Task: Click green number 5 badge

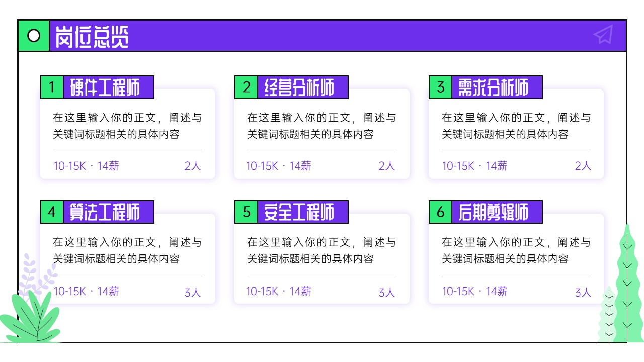Action: click(x=246, y=212)
